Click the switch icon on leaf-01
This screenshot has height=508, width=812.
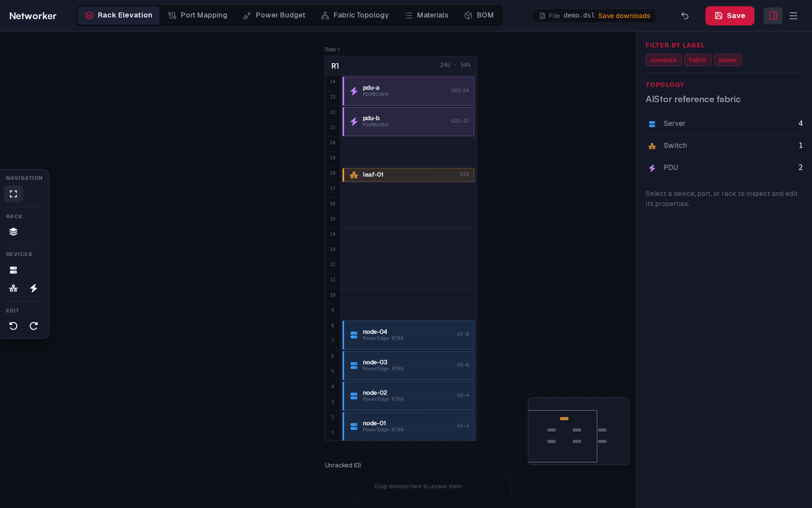[354, 175]
